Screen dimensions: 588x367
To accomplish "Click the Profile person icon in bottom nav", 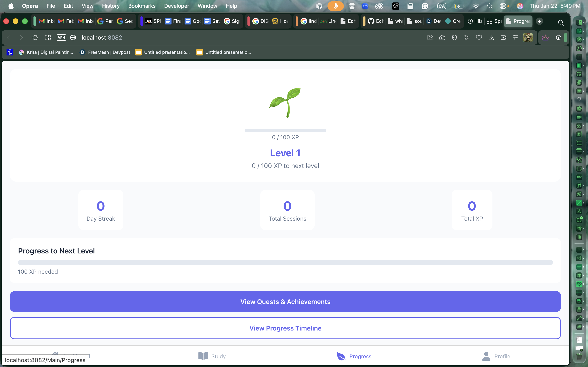I will pos(486,356).
